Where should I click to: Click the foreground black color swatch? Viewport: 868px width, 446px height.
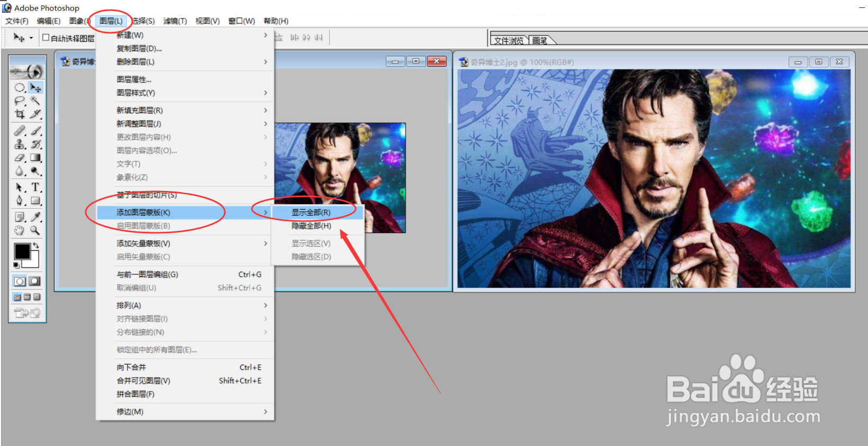(22, 251)
